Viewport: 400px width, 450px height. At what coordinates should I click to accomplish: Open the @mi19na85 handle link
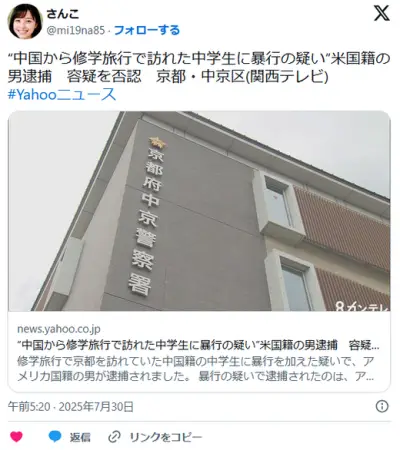(76, 31)
